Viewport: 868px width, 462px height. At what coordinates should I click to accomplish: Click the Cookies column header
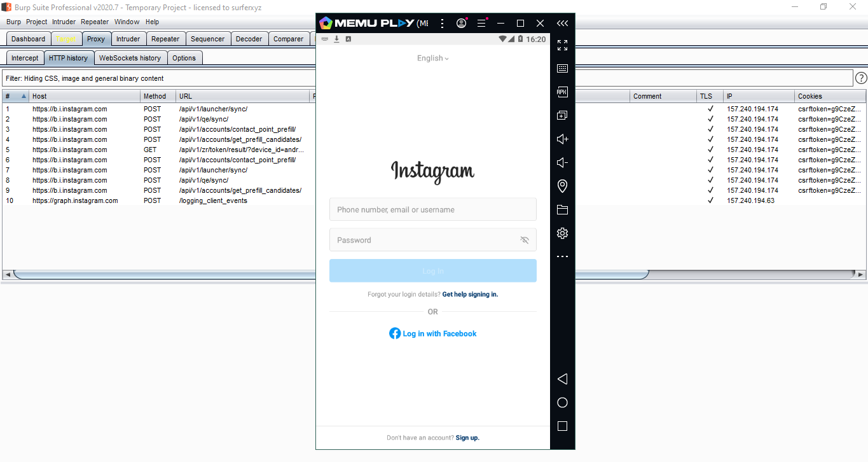pos(830,96)
